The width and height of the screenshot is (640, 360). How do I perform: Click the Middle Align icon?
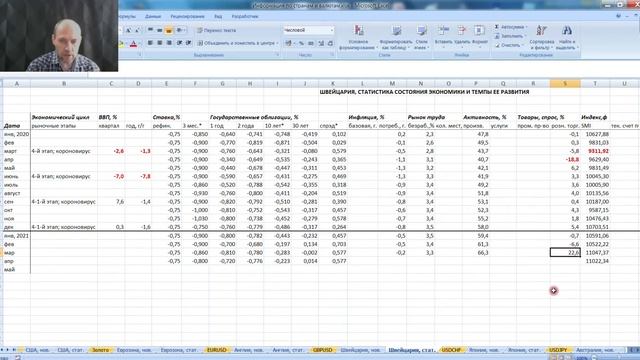[160, 30]
